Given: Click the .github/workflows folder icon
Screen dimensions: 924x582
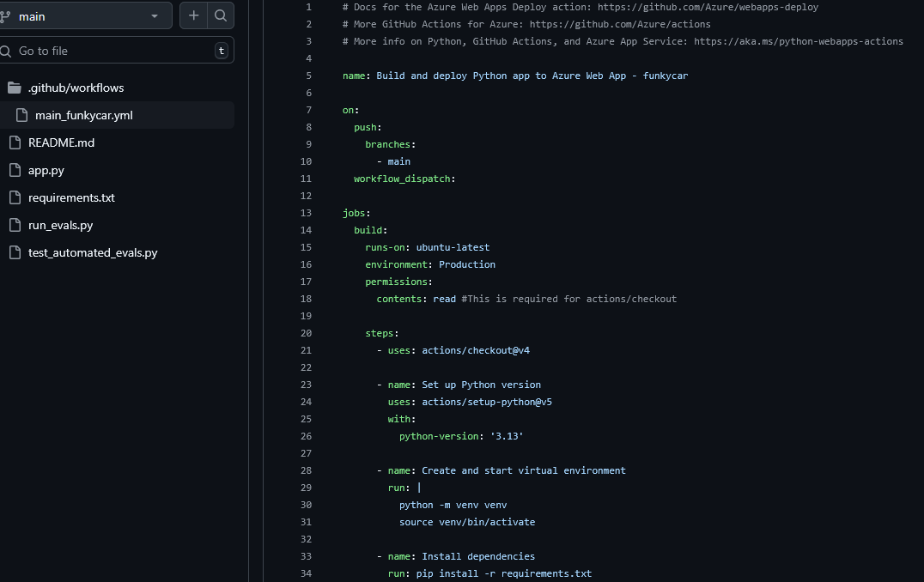Looking at the screenshot, I should click(15, 88).
